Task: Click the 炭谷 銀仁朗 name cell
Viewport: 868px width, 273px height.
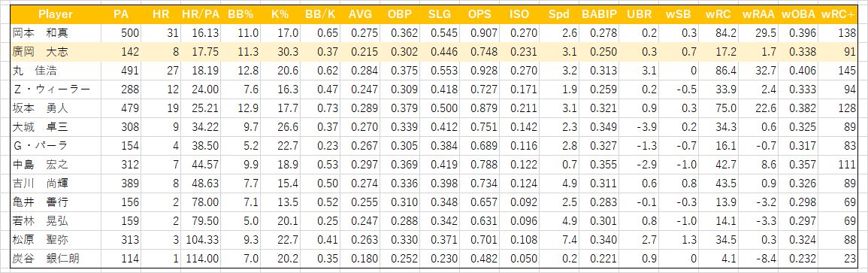Action: [x=56, y=259]
